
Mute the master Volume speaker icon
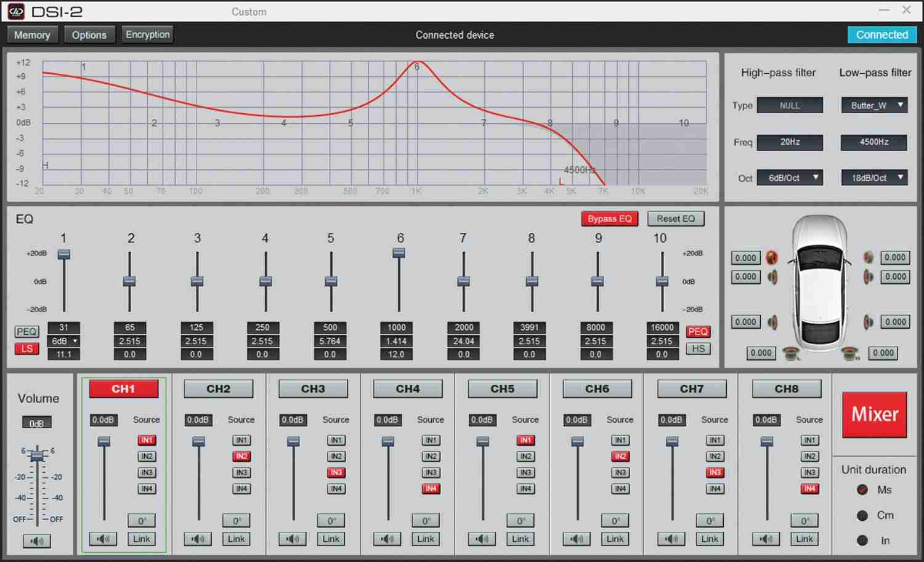coord(37,541)
